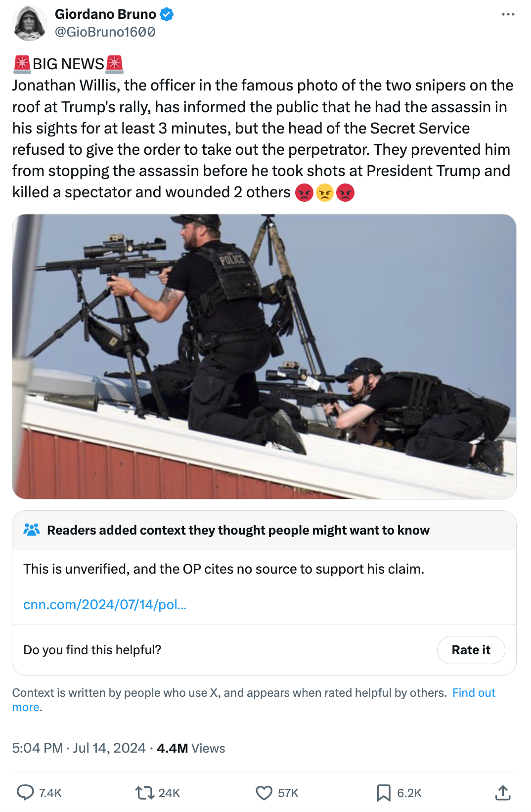Click the 24K reposts count
Screen dimensions: 531x812
click(169, 793)
